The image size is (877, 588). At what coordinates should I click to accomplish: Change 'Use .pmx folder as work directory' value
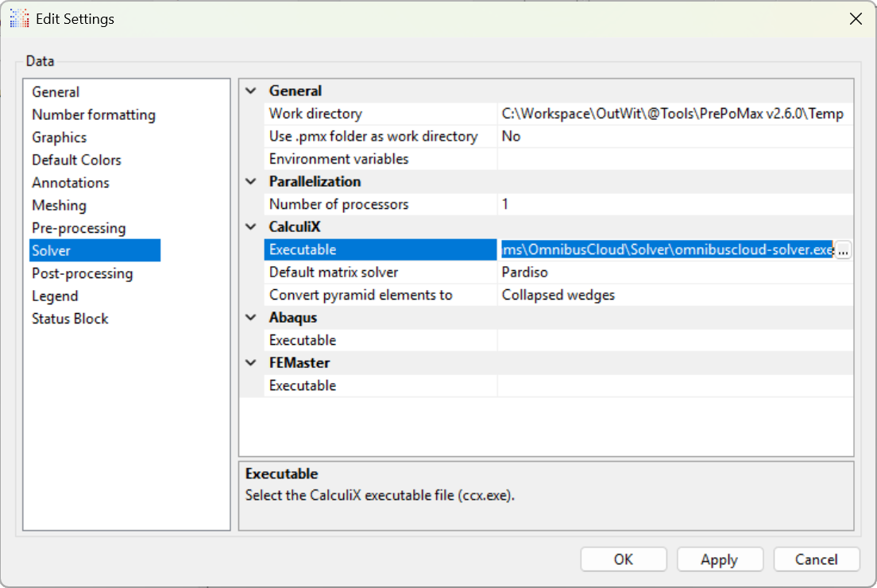pos(675,137)
